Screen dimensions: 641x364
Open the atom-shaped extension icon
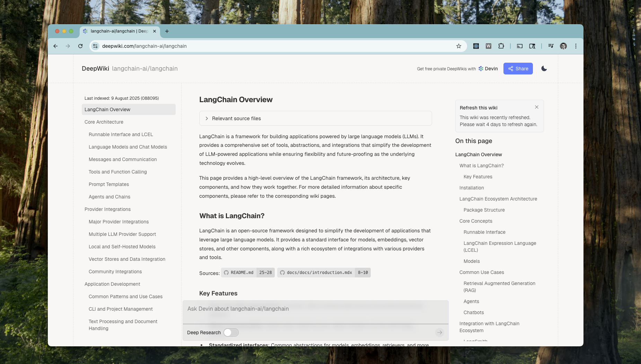476,46
